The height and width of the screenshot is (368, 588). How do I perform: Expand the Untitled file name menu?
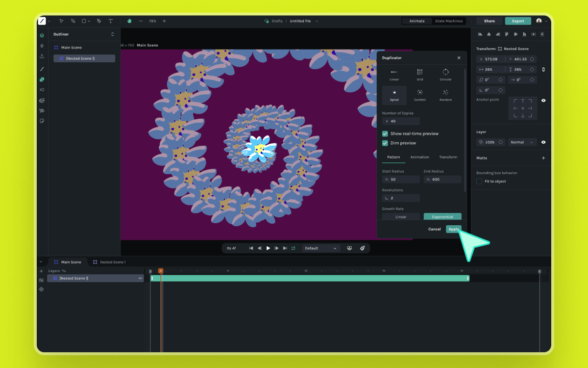317,21
